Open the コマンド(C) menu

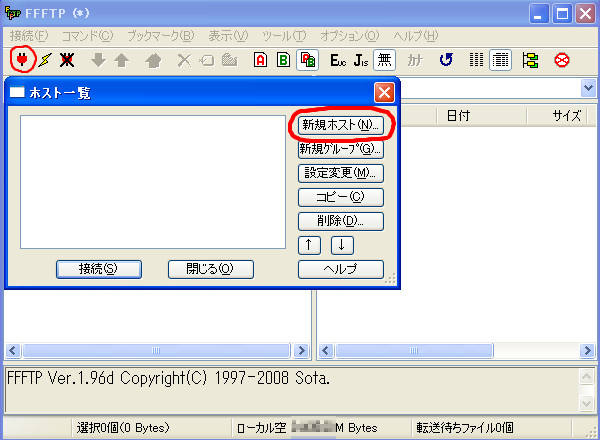coord(87,36)
